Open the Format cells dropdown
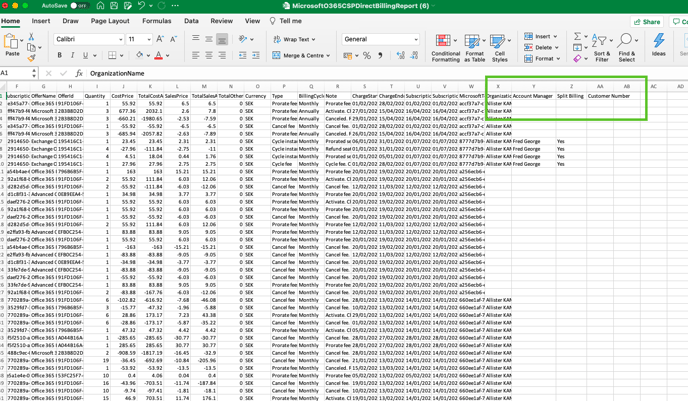The height and width of the screenshot is (401, 688). point(542,58)
